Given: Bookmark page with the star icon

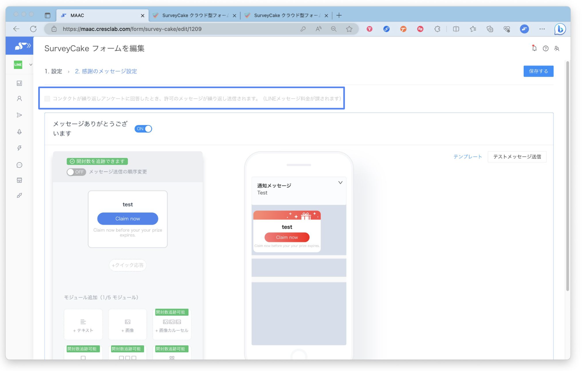Looking at the screenshot, I should coord(349,29).
